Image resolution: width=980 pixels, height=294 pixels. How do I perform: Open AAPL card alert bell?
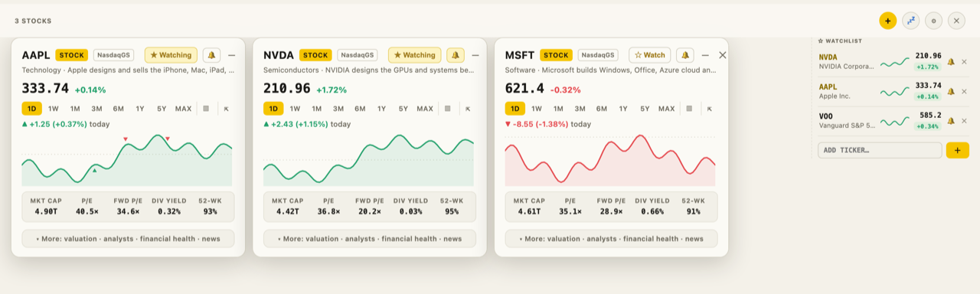tap(212, 55)
